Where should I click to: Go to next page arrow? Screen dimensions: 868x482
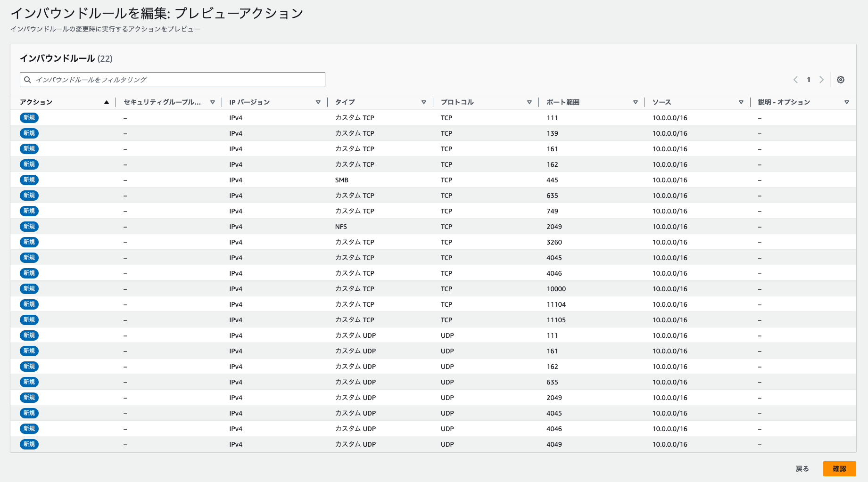821,80
